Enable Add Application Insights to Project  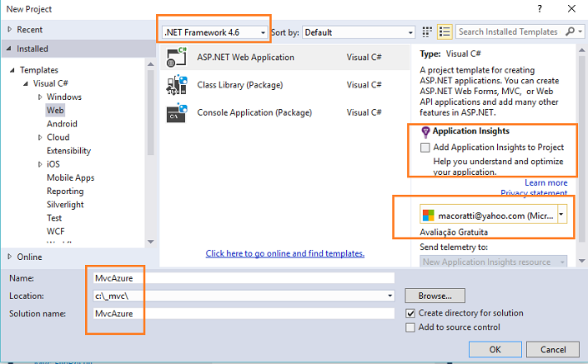click(425, 147)
